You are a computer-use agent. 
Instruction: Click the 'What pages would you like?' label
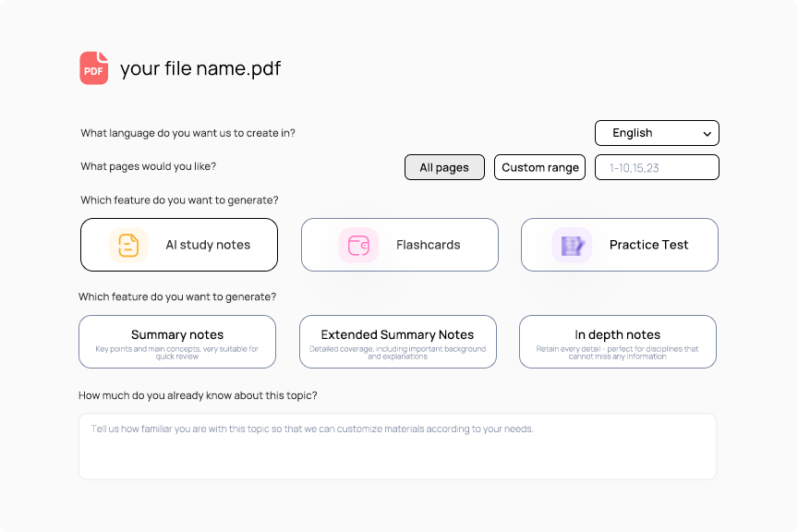pyautogui.click(x=148, y=166)
